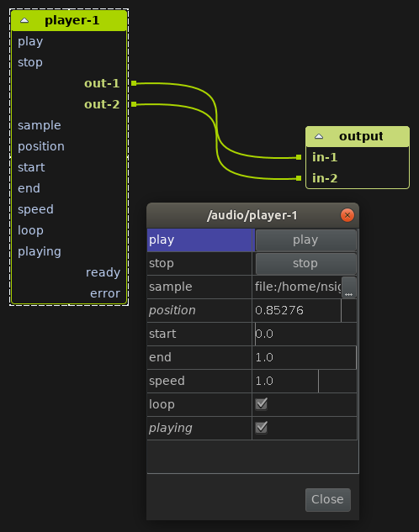Click the start port on player-1 node
This screenshot has width=419, height=532.
tap(31, 167)
